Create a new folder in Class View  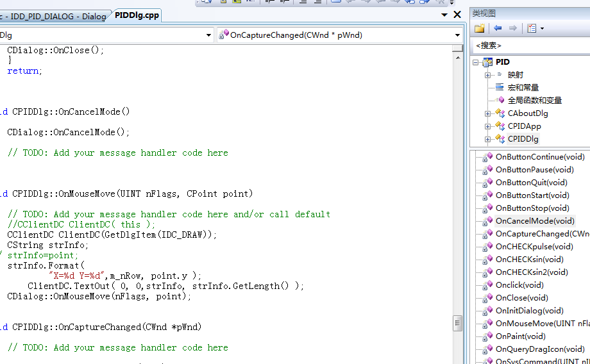click(x=480, y=28)
